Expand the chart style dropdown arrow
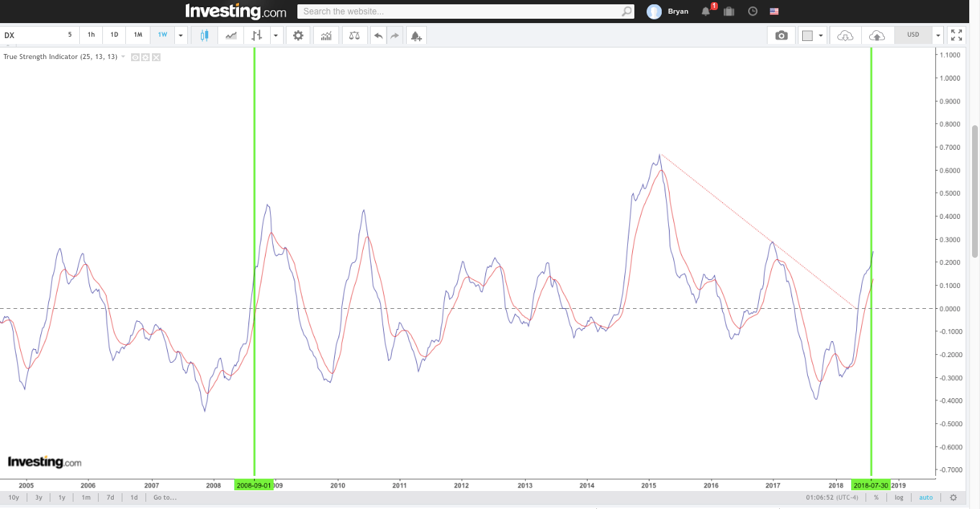This screenshot has height=509, width=980. click(275, 35)
